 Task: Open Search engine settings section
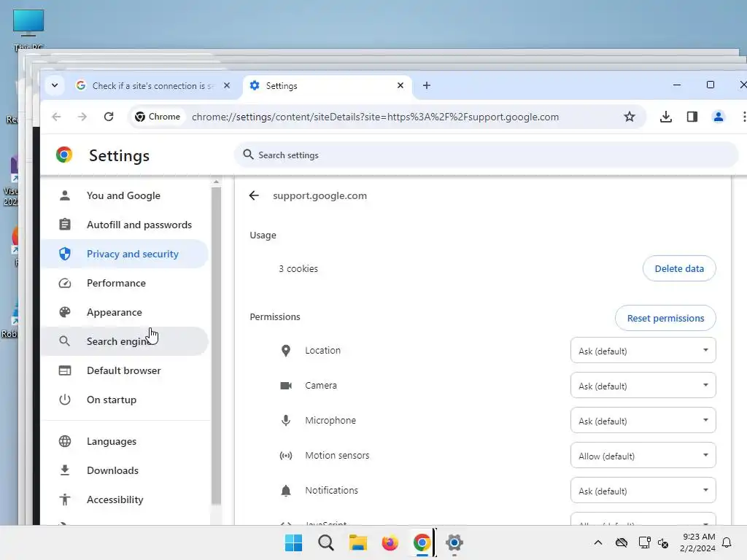pyautogui.click(x=124, y=341)
